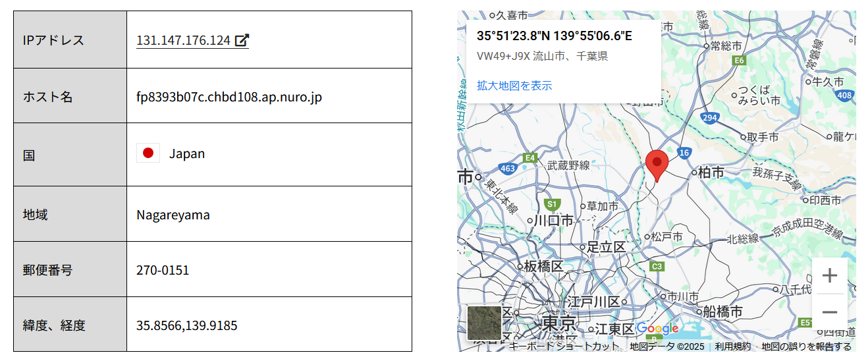This screenshot has width=868, height=359.
Task: Click the 国 row label
Action: (x=29, y=155)
